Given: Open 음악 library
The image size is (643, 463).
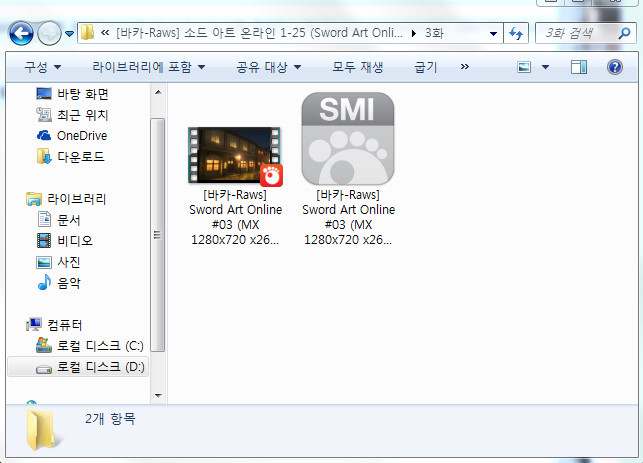Looking at the screenshot, I should 68,283.
